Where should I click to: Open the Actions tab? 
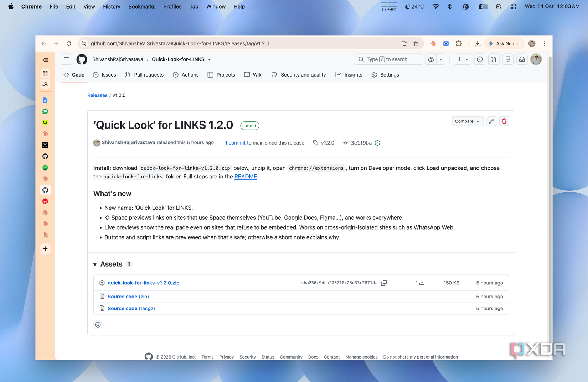pyautogui.click(x=186, y=75)
